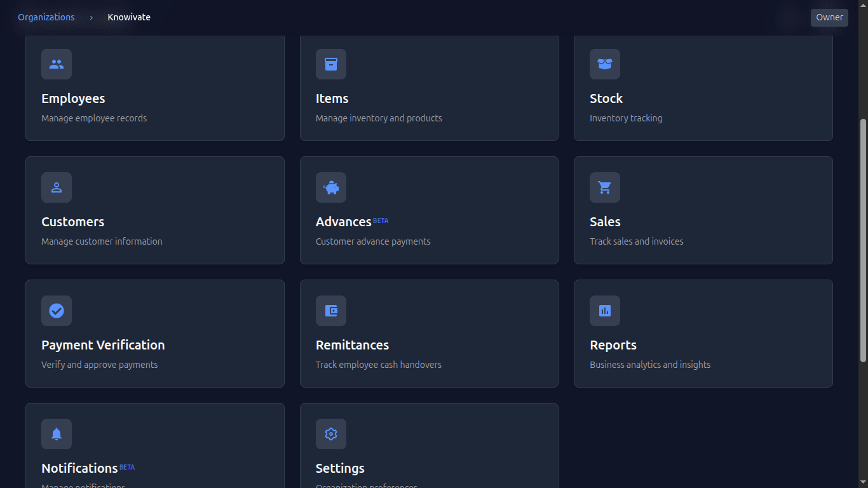Open the Employees card title

click(x=73, y=98)
